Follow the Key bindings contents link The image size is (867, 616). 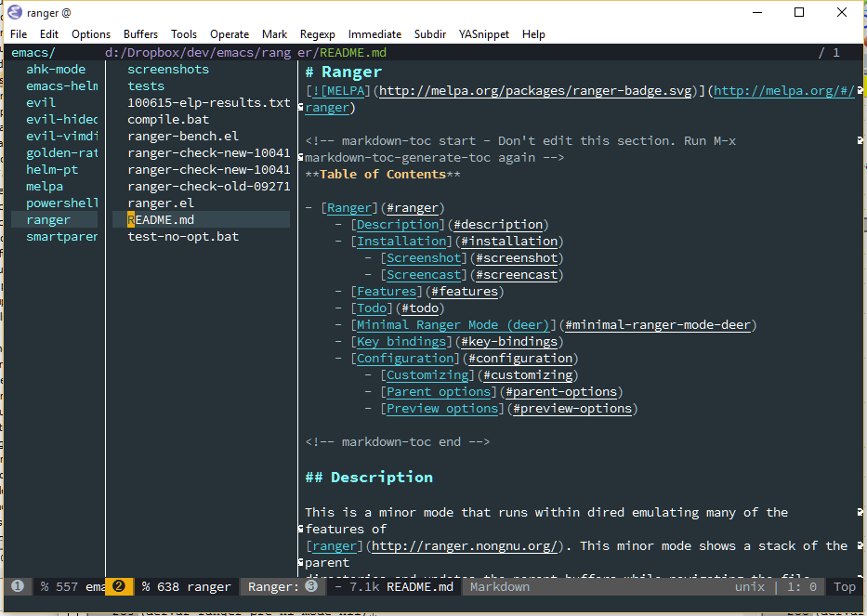[x=401, y=342]
